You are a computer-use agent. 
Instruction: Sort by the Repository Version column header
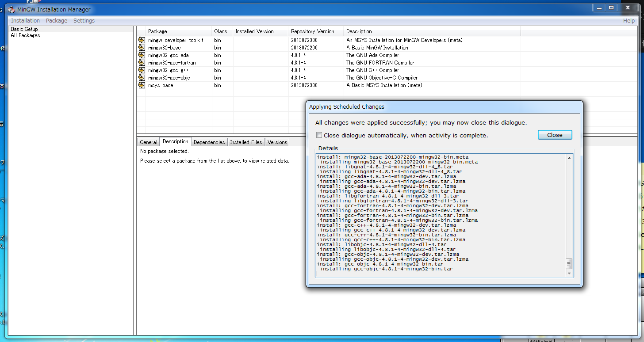pos(316,31)
